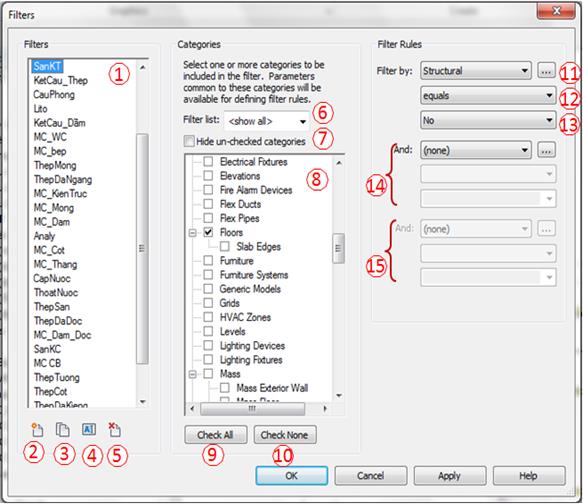Select the KetCau_Thep filter in list

61,81
